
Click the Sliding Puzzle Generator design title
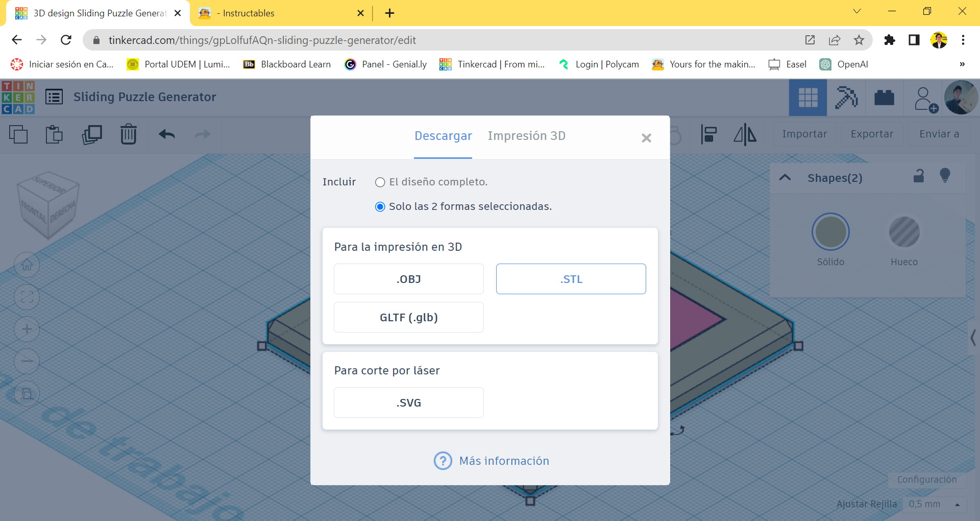pyautogui.click(x=145, y=97)
